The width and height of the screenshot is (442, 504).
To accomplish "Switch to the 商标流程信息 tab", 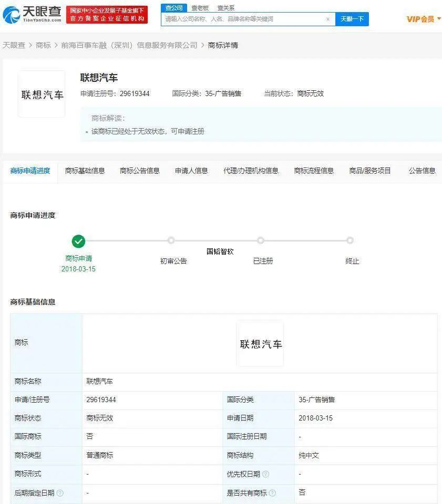I will click(314, 171).
